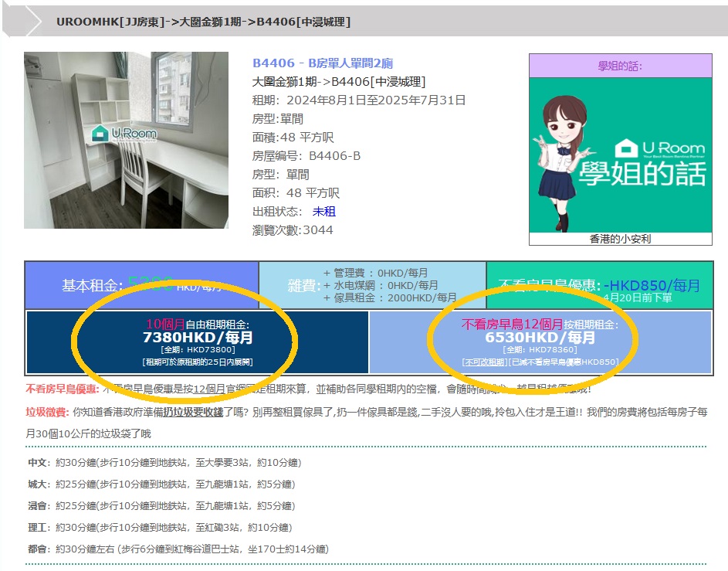The height and width of the screenshot is (571, 728).
Task: Click the 大圍金獅1期->B4406[中浸城理] subtitle
Action: tap(339, 82)
